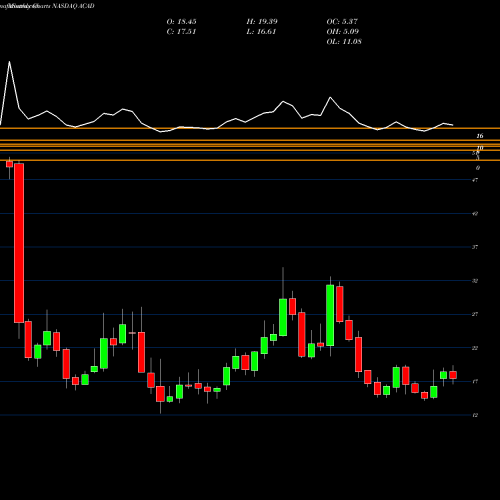
Task: Click the price axis label '17'
Action: (475, 381)
